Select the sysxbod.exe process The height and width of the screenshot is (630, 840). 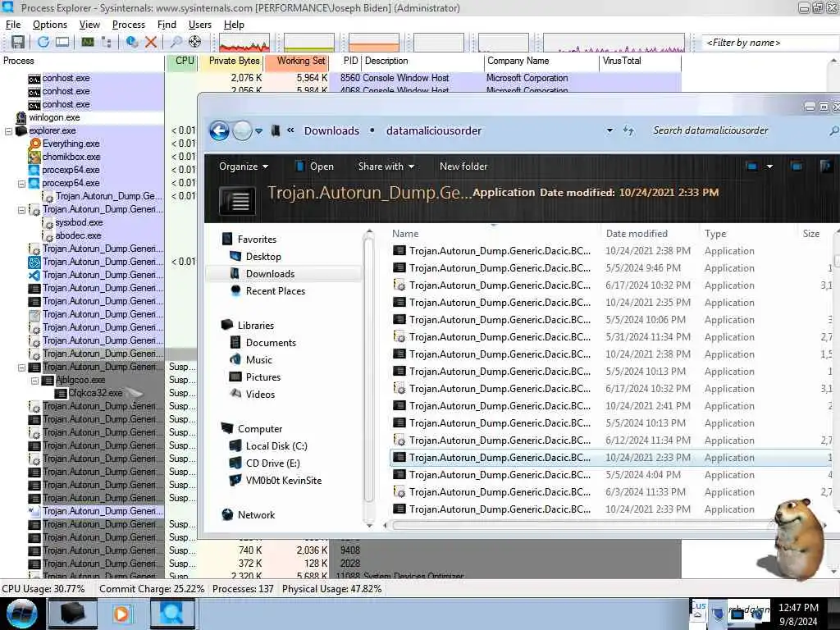[x=79, y=222]
